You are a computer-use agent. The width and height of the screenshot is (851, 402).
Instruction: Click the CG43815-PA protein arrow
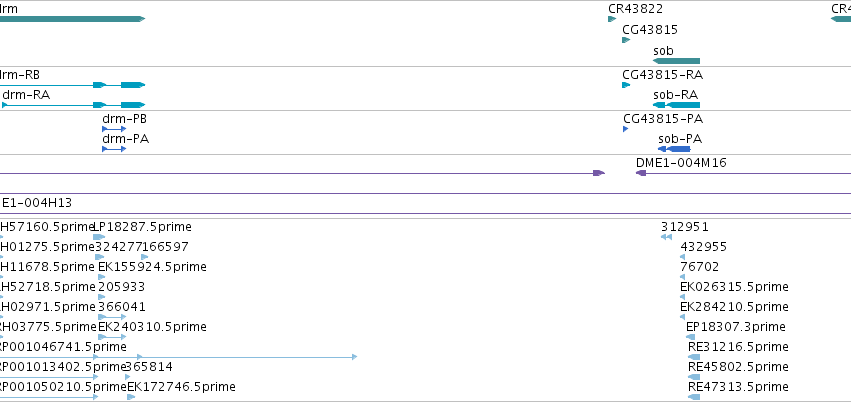626,129
